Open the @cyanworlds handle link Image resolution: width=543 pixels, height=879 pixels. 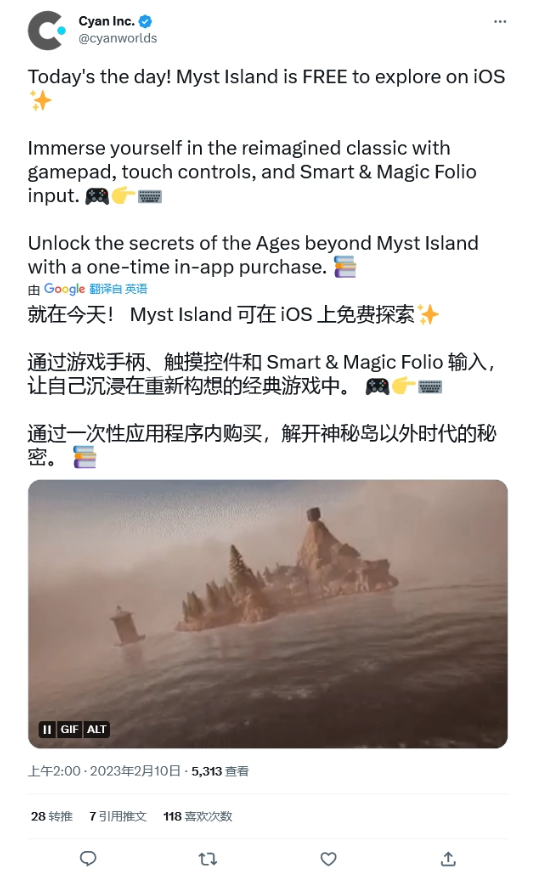pos(118,38)
